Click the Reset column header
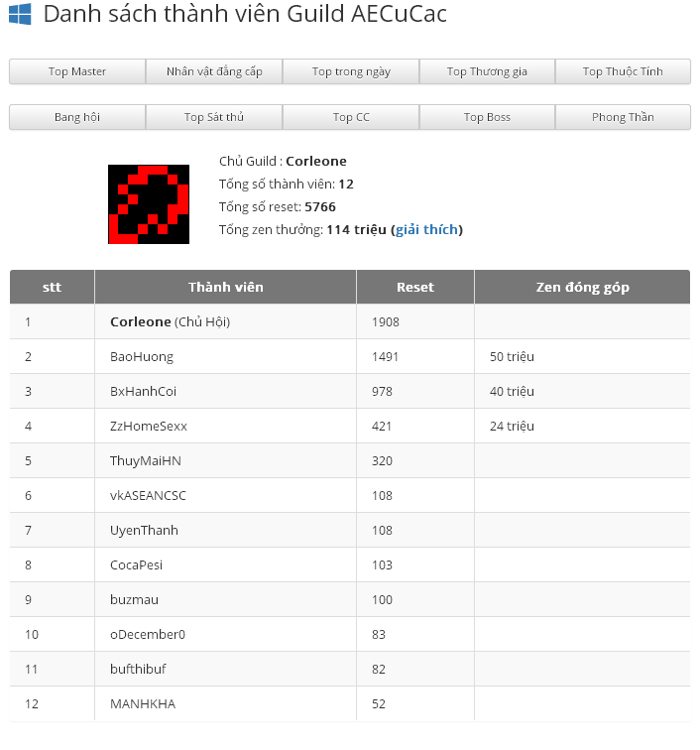700x750 pixels. click(x=415, y=288)
